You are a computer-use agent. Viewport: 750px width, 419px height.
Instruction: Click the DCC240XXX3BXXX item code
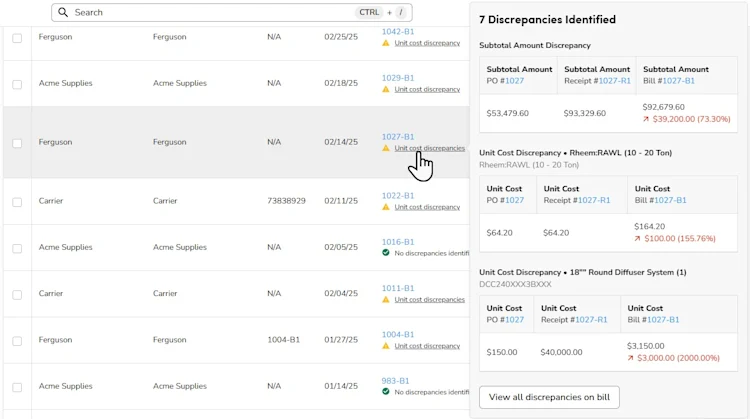click(515, 284)
